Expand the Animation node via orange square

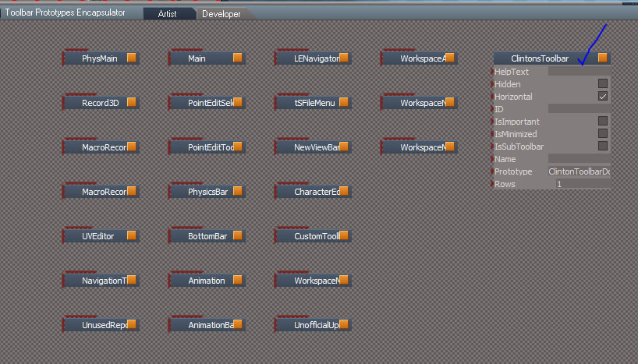(238, 280)
